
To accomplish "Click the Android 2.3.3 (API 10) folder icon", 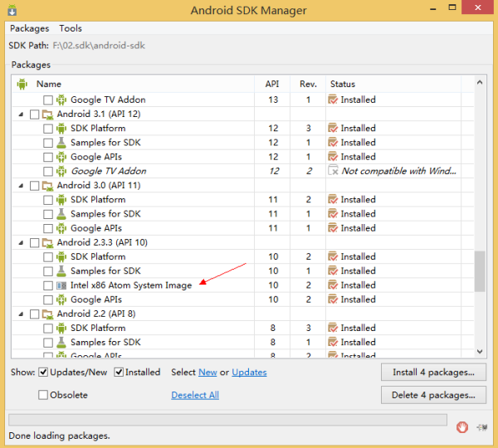I will tap(47, 243).
